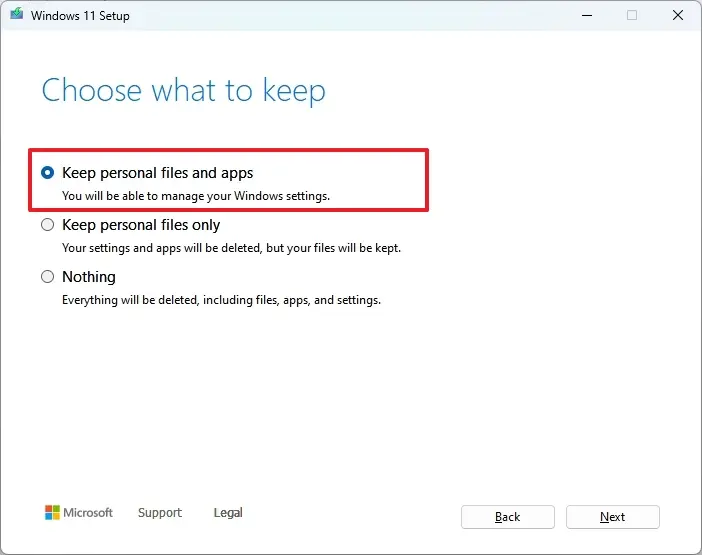Click 'Your settings and apps will be deleted' text

click(231, 248)
